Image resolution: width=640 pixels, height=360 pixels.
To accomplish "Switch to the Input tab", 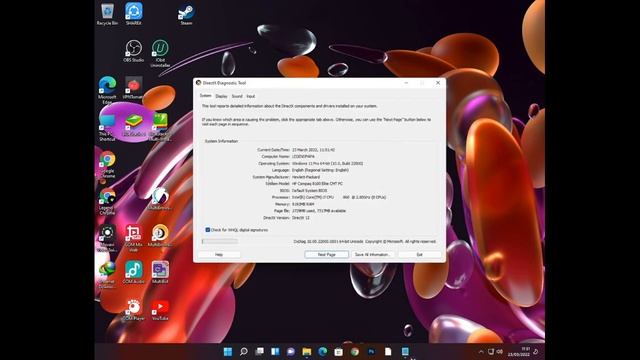I will pyautogui.click(x=251, y=96).
